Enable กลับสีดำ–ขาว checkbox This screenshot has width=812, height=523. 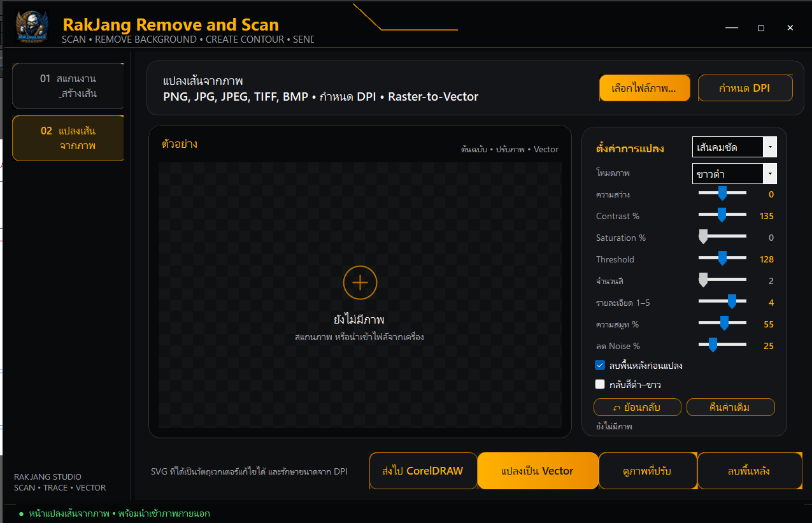pos(600,384)
